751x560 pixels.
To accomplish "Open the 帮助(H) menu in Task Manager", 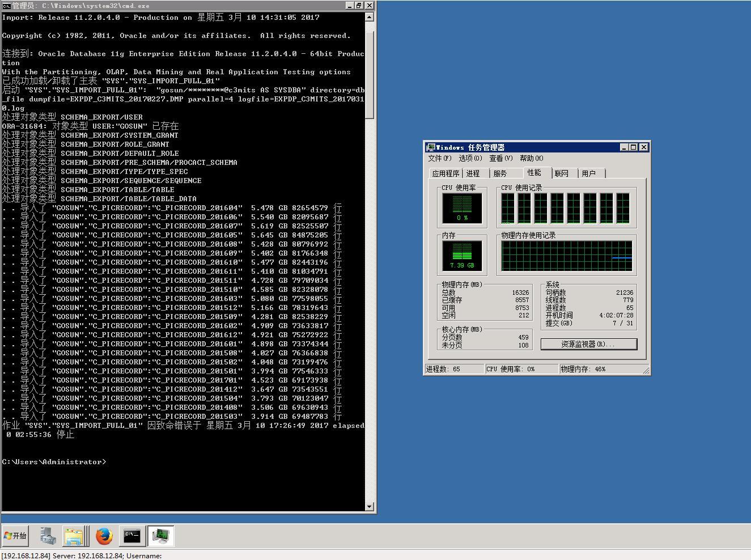I will click(531, 158).
